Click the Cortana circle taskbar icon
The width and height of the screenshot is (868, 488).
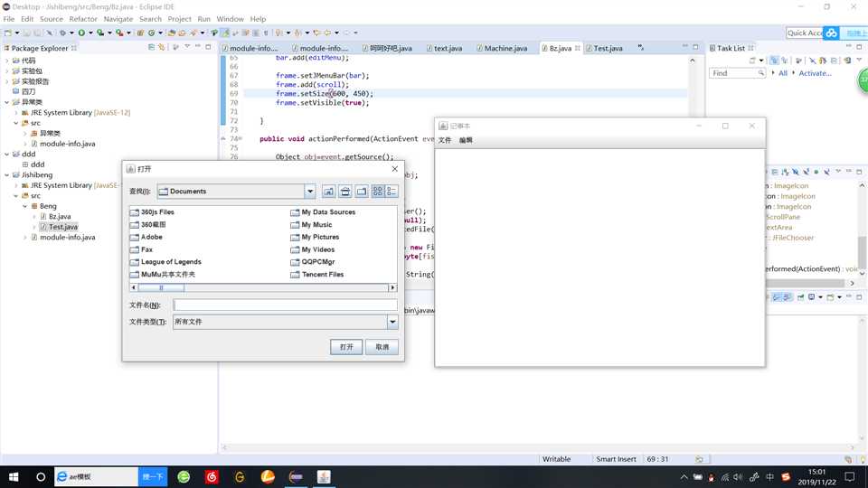point(41,476)
